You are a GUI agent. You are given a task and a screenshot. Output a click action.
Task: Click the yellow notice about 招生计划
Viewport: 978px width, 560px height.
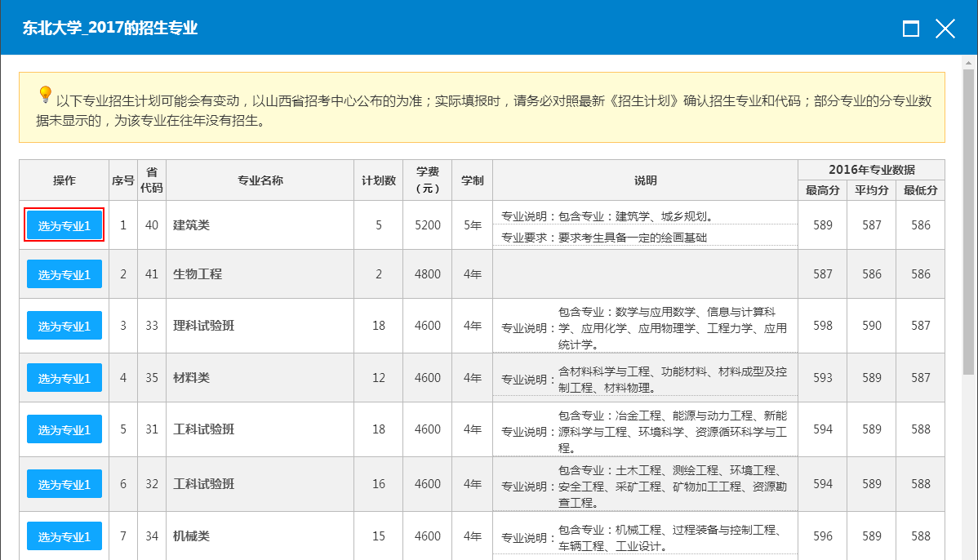(490, 111)
